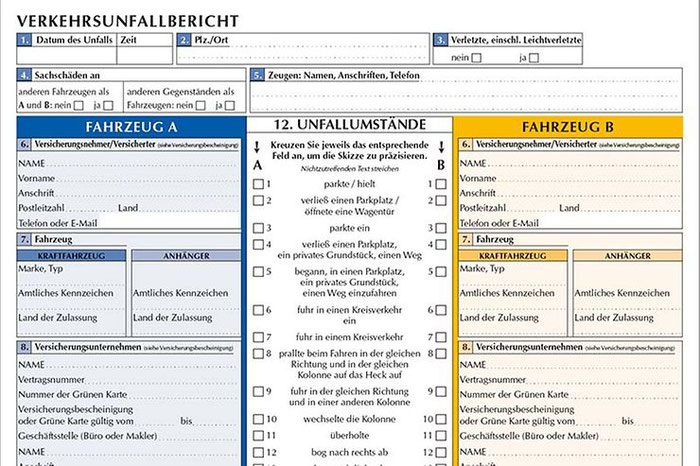Viewport: 700px width, 466px height.
Task: Click 'KRAFTFAHRZEUG' header in Fahrzeug A
Action: [71, 256]
